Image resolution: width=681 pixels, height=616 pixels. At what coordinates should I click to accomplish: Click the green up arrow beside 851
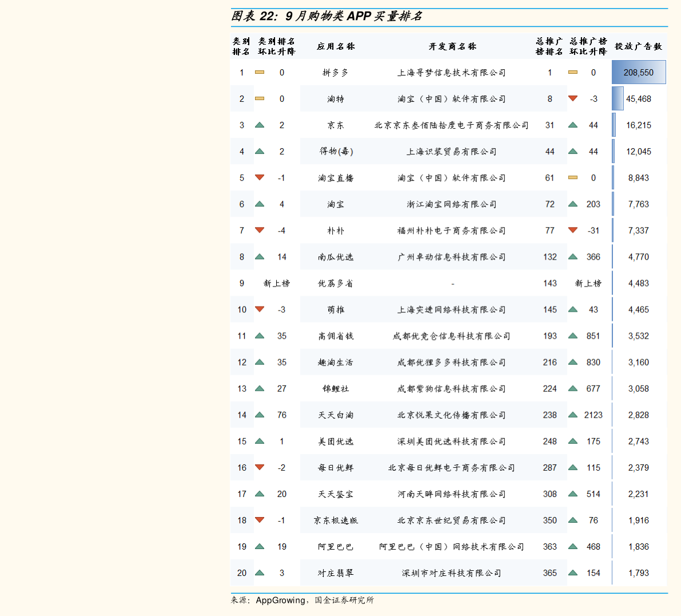[x=573, y=336]
